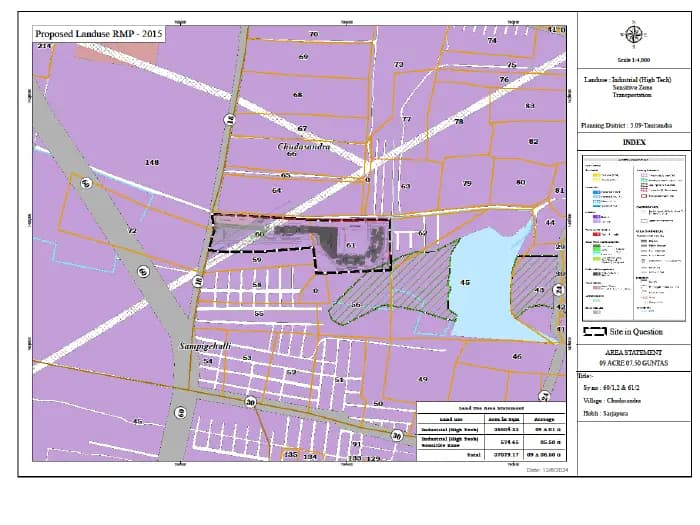700x525 pixels.
Task: Click survey number 58 on the map
Action: point(257,285)
